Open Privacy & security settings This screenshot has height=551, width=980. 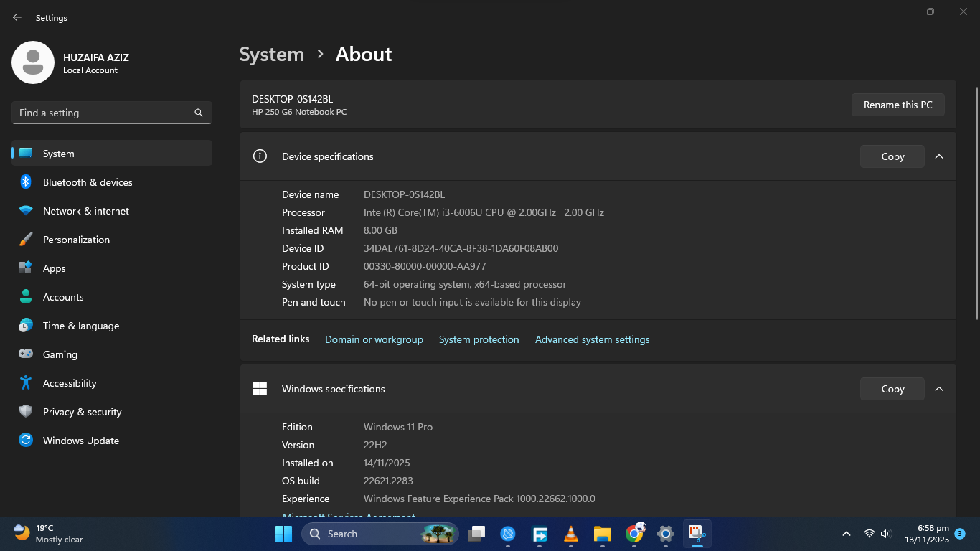coord(82,412)
